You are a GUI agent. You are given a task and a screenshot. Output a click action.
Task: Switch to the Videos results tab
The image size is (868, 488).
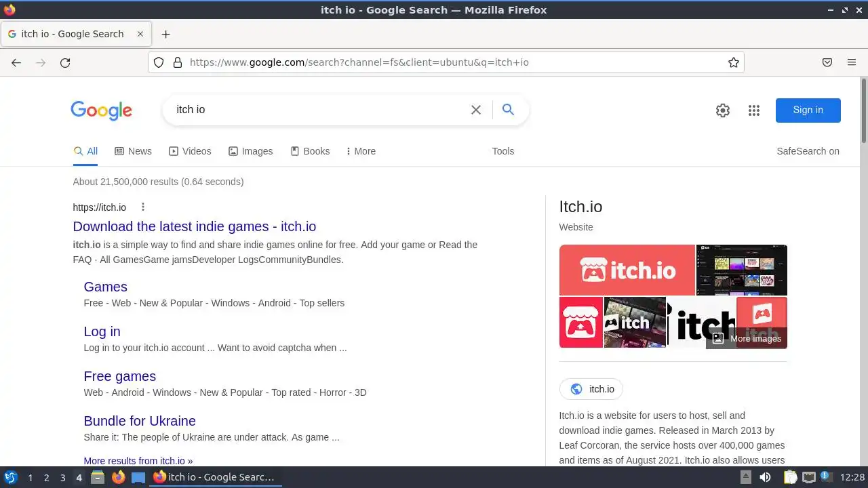pos(190,151)
